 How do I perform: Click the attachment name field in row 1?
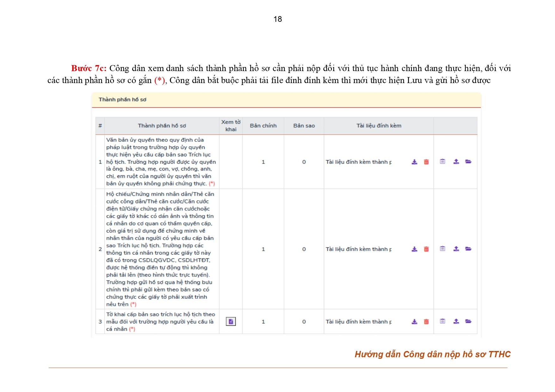(x=359, y=162)
